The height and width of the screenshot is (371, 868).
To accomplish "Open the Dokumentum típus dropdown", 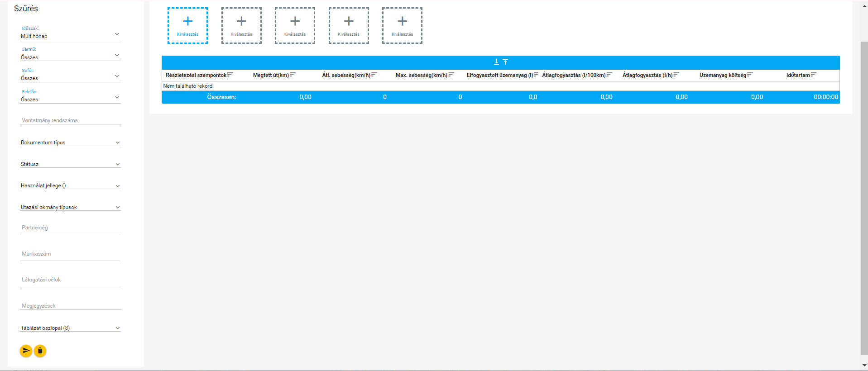I will [x=70, y=143].
